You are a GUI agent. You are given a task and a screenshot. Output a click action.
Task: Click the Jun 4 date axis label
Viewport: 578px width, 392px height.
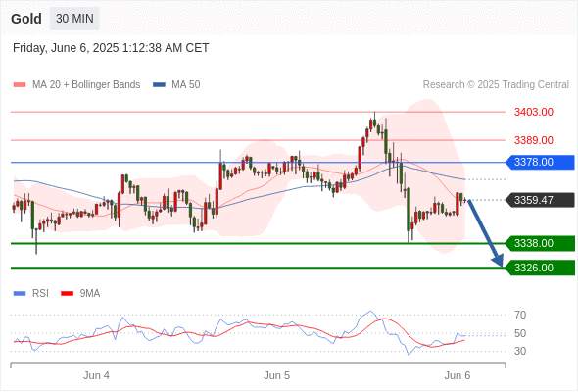pyautogui.click(x=96, y=375)
